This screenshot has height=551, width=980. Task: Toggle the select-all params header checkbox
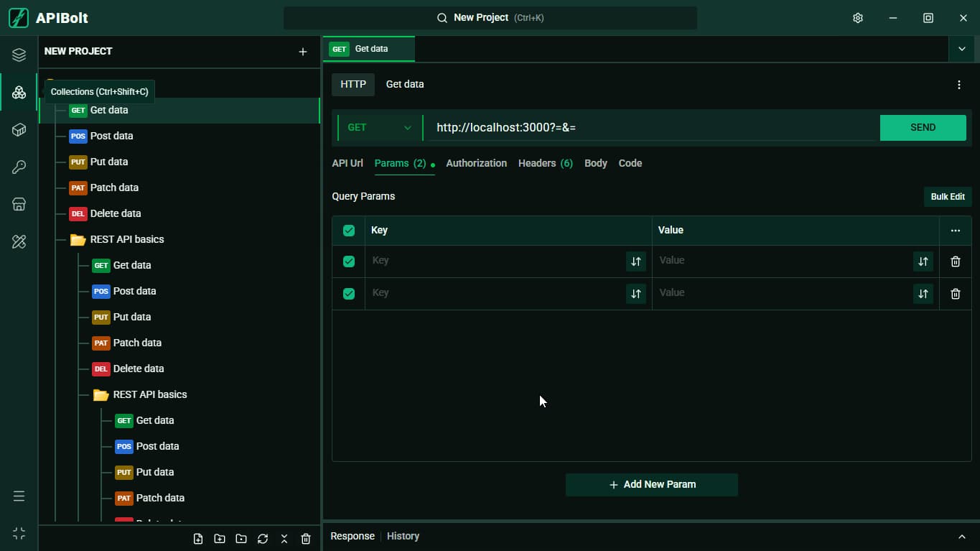click(349, 231)
